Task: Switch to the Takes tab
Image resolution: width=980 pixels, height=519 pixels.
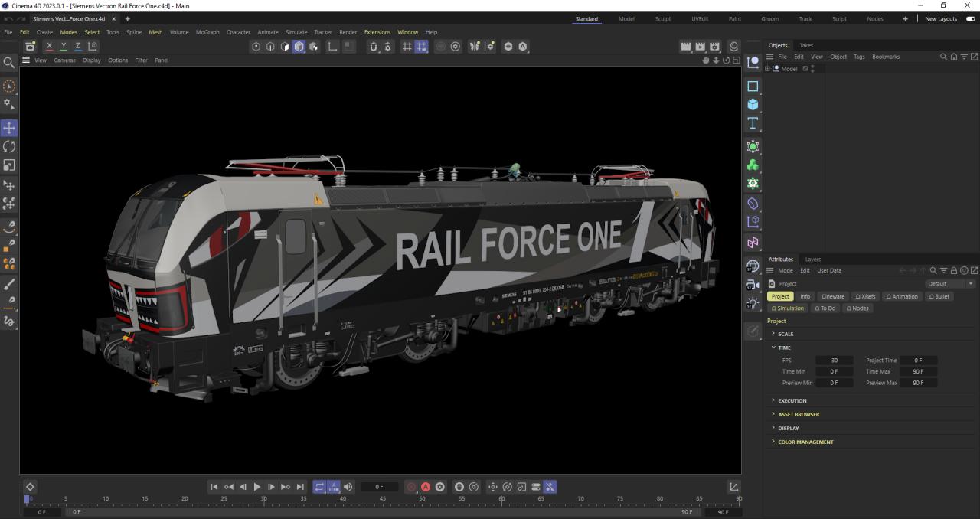Action: point(806,45)
